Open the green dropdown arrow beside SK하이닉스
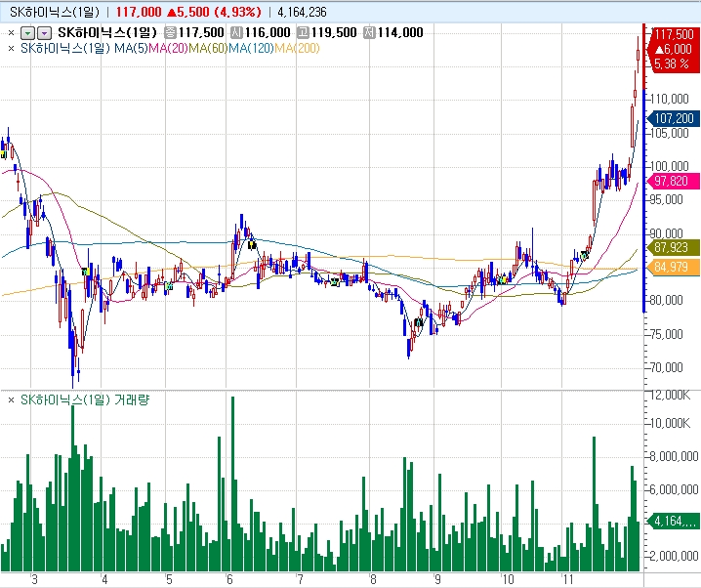 [x=27, y=32]
